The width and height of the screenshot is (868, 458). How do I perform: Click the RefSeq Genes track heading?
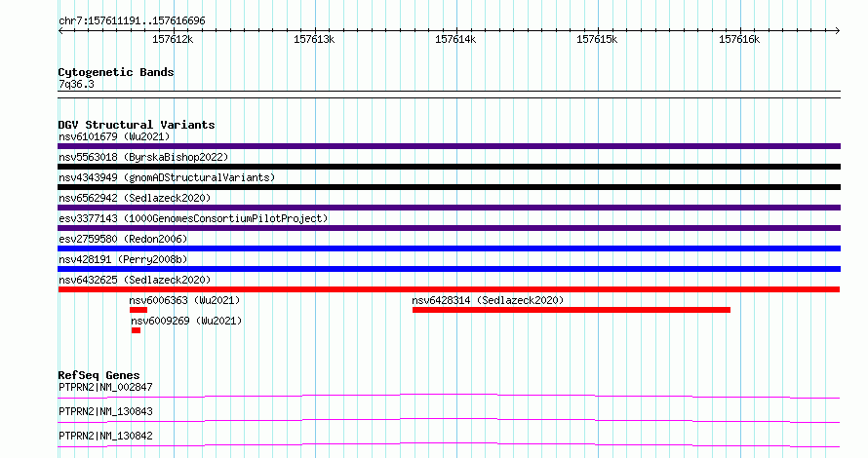[99, 375]
